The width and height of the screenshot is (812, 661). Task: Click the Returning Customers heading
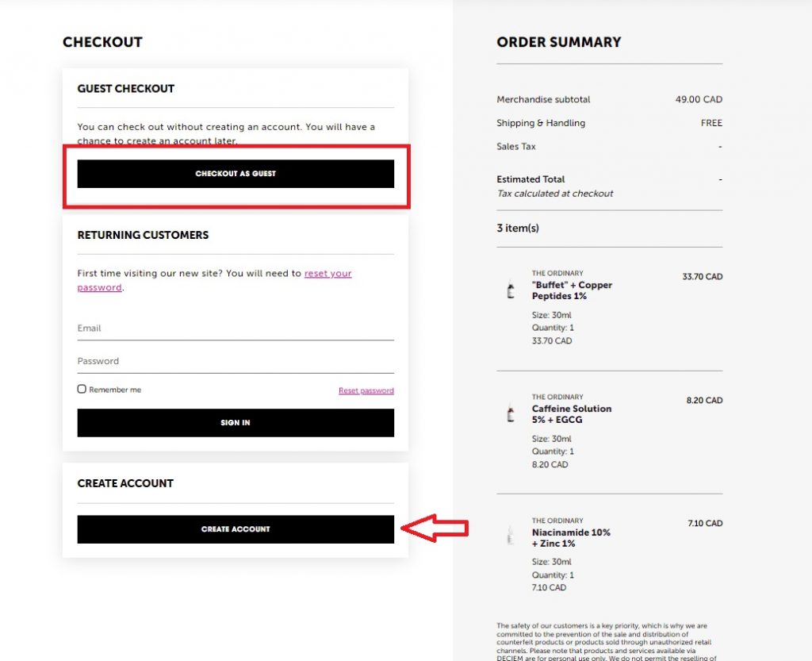(143, 236)
